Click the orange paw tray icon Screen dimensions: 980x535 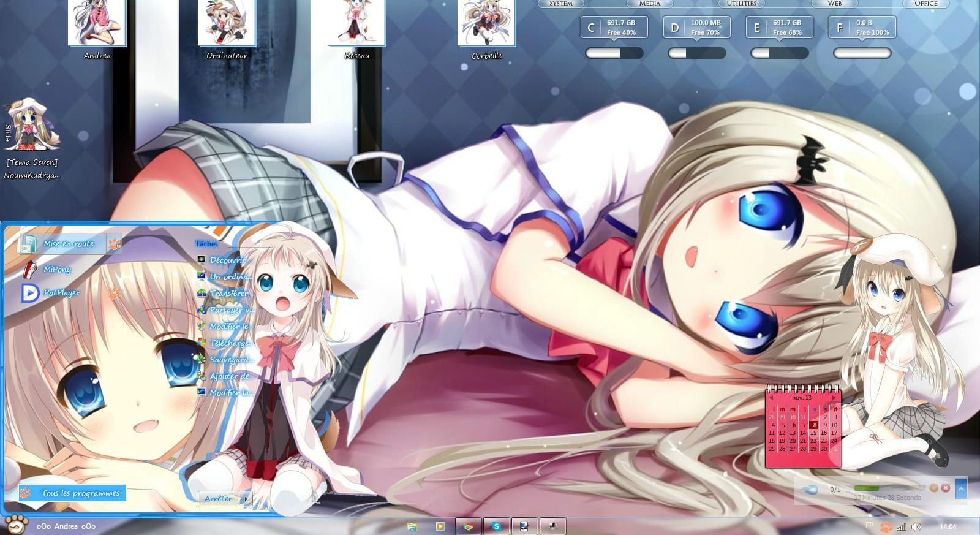[x=886, y=526]
